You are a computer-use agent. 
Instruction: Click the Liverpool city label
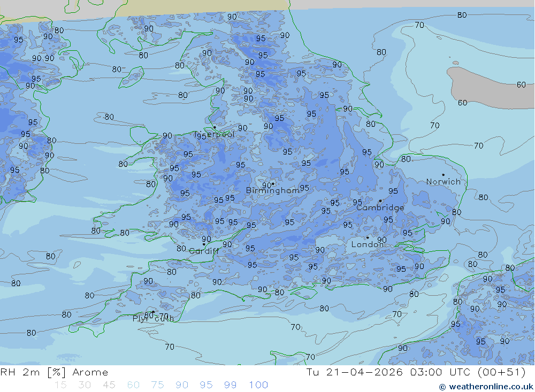coord(215,134)
